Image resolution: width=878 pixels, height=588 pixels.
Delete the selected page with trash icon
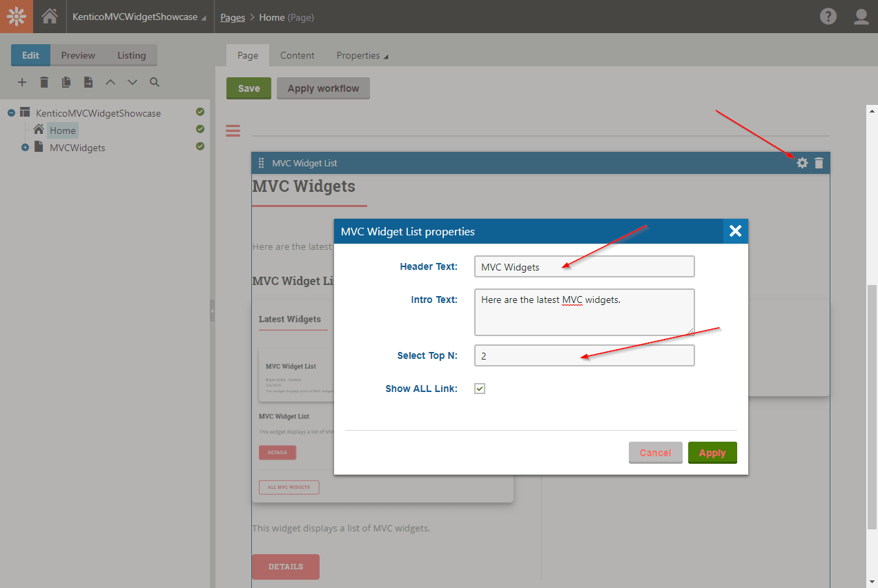click(x=44, y=82)
